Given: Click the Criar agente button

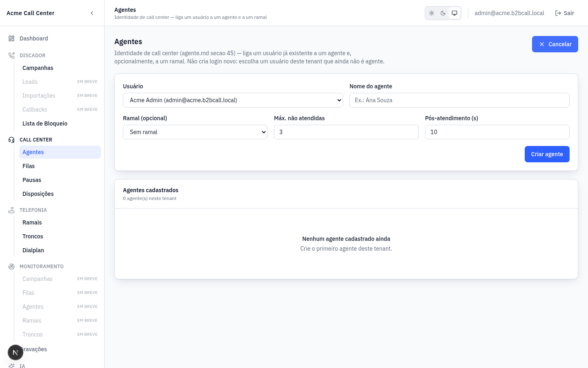Looking at the screenshot, I should [x=547, y=154].
